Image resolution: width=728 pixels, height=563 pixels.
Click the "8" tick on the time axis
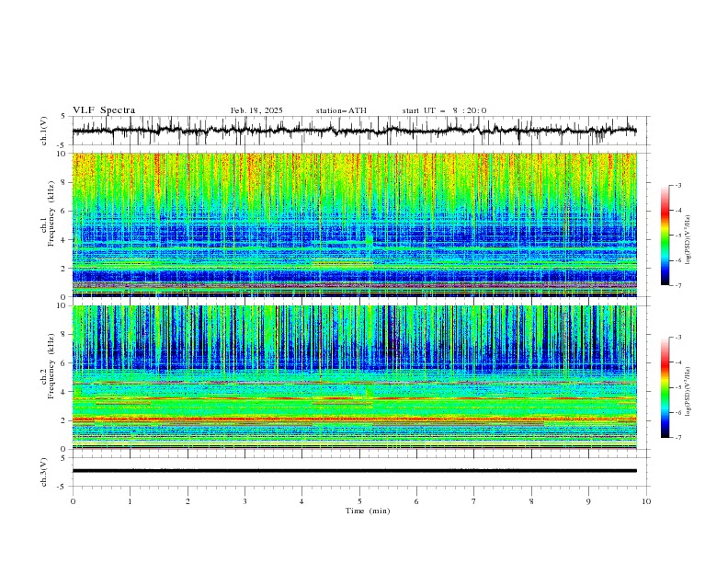click(x=531, y=501)
